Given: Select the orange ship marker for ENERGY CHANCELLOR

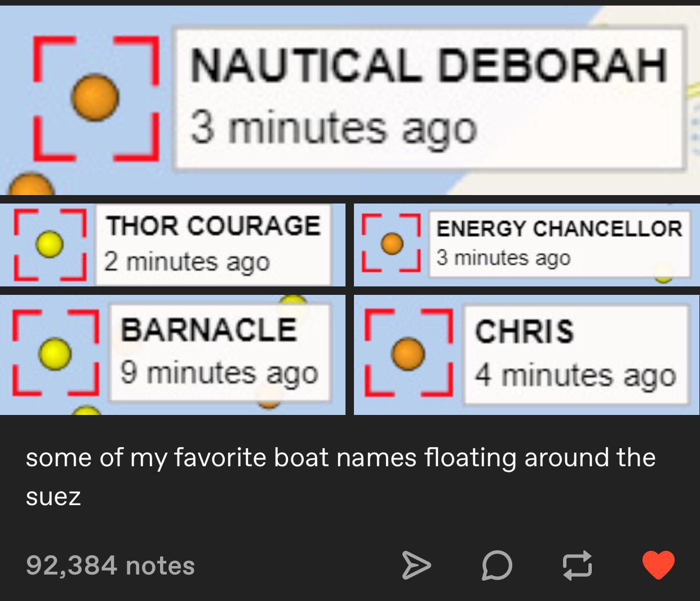Looking at the screenshot, I should click(393, 244).
